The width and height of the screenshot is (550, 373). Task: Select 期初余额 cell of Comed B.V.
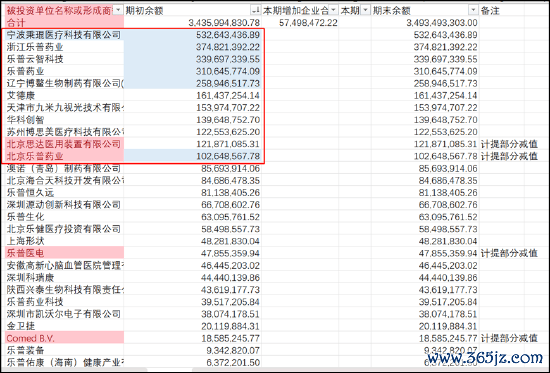click(x=193, y=338)
